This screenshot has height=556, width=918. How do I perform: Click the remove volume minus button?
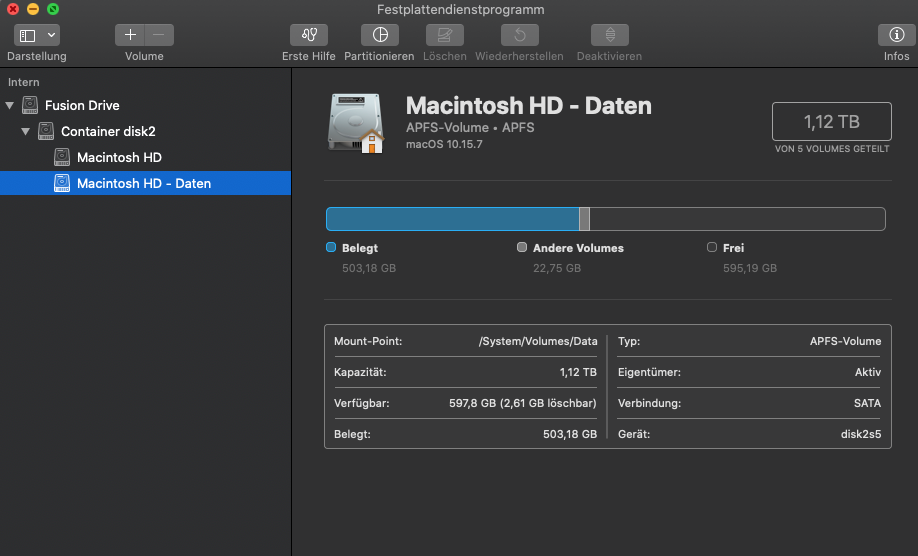point(159,35)
